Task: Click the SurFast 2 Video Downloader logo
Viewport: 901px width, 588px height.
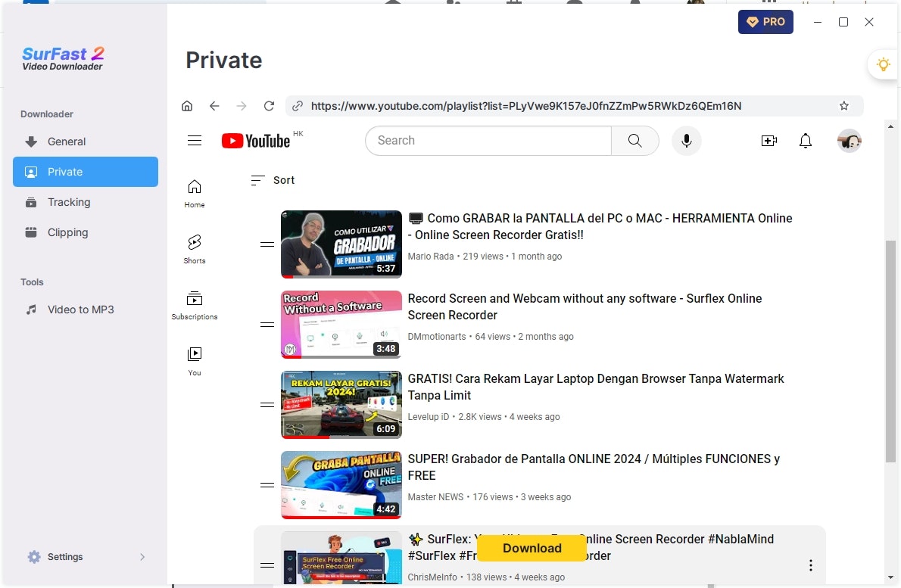Action: coord(63,58)
